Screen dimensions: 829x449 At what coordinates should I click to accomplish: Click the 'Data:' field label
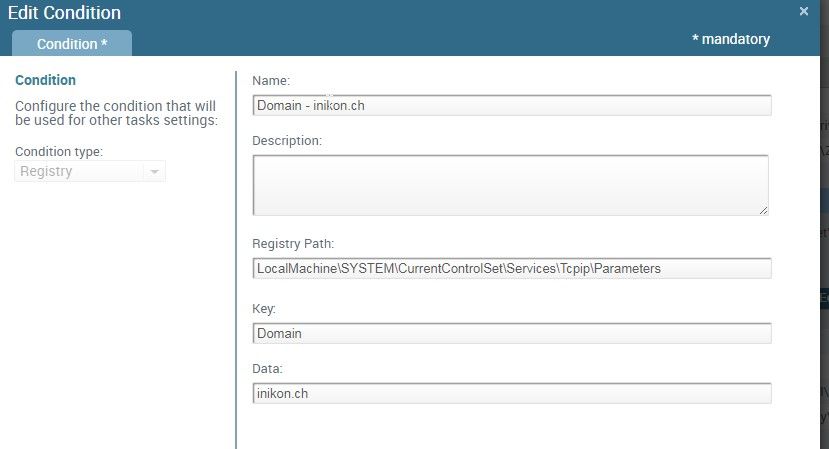point(268,369)
